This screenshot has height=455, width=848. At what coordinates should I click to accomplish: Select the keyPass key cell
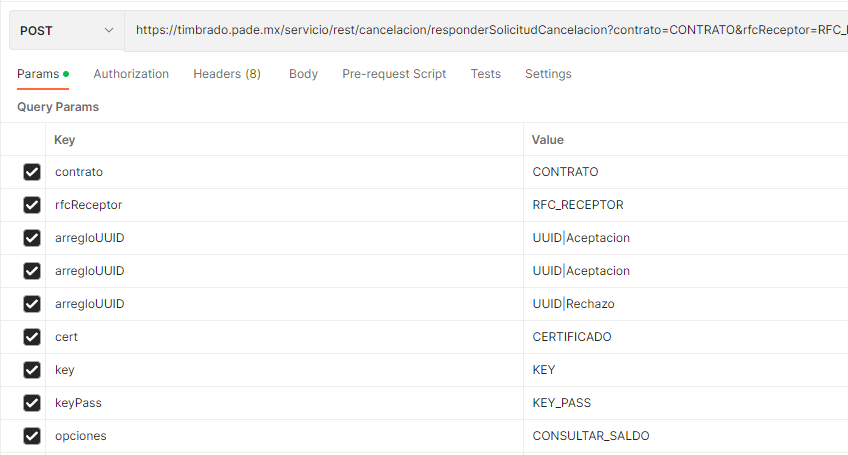[x=284, y=403]
